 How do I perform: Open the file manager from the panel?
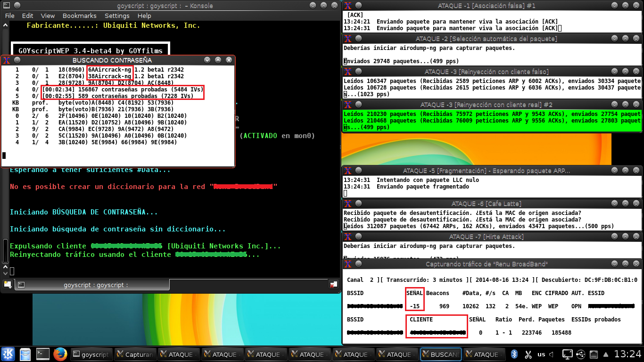point(25,354)
